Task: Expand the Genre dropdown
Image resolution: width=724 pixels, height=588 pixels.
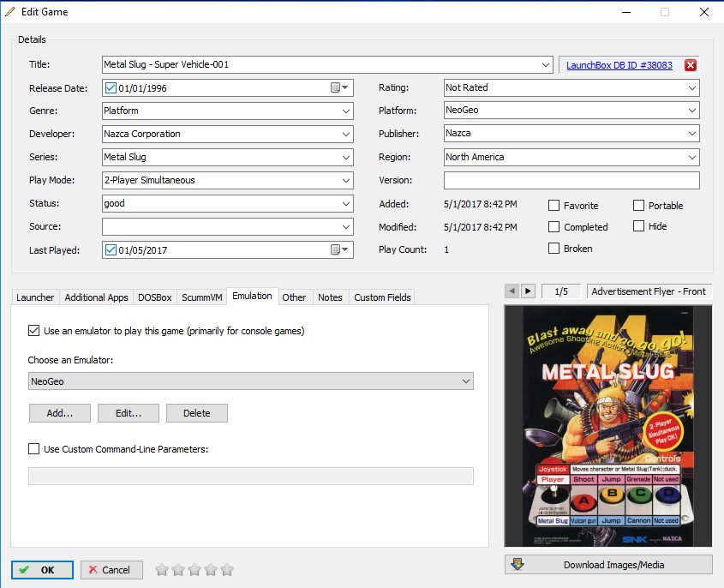Action: 344,111
